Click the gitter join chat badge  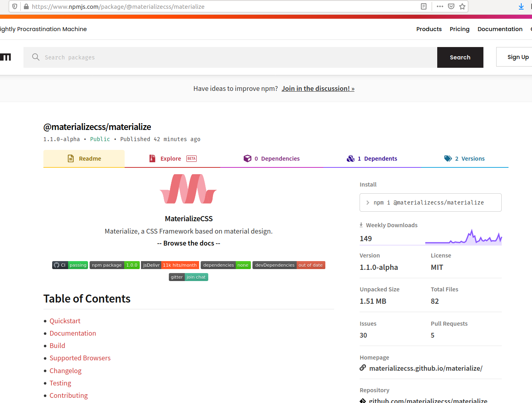point(188,277)
